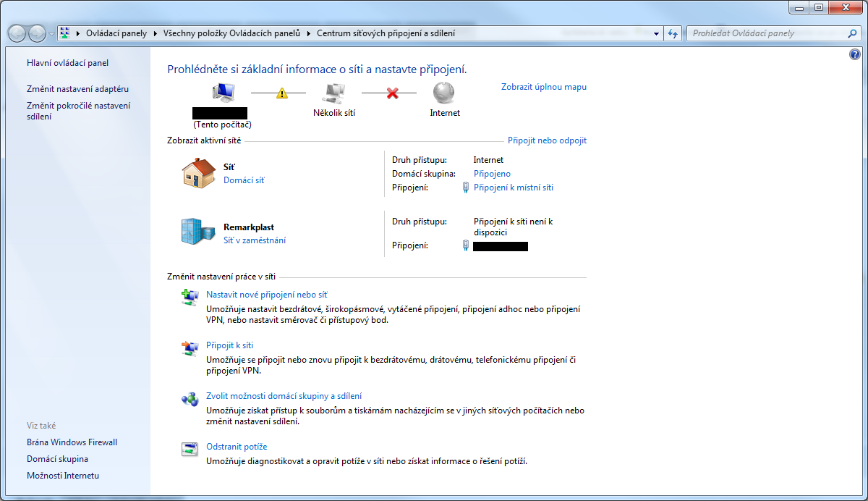Open Zobrazit úplnou mapu link
The width and height of the screenshot is (868, 501).
544,87
